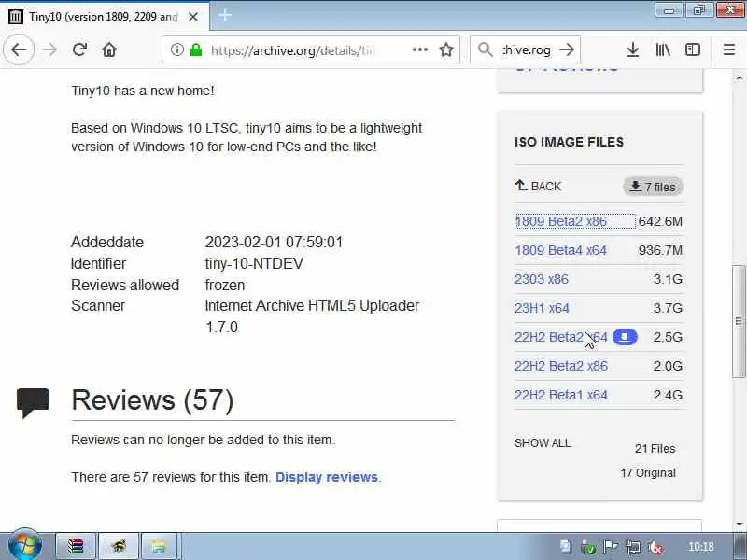Viewport: 747px width, 560px height.
Task: Download 1809 Beta4 x64 ISO
Action: pyautogui.click(x=561, y=250)
